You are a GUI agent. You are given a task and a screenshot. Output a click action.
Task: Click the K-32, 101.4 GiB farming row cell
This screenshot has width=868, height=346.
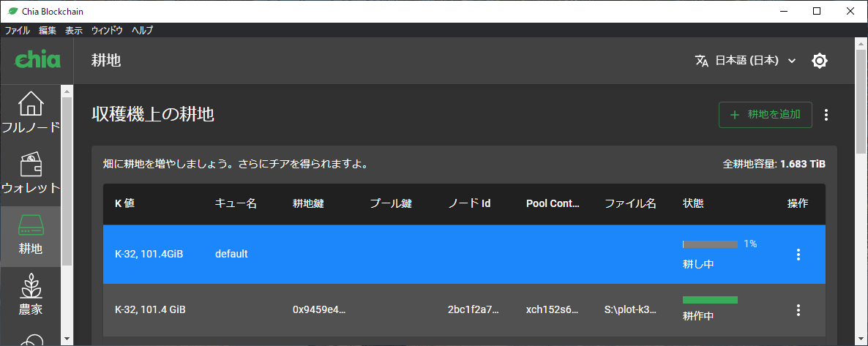click(150, 309)
